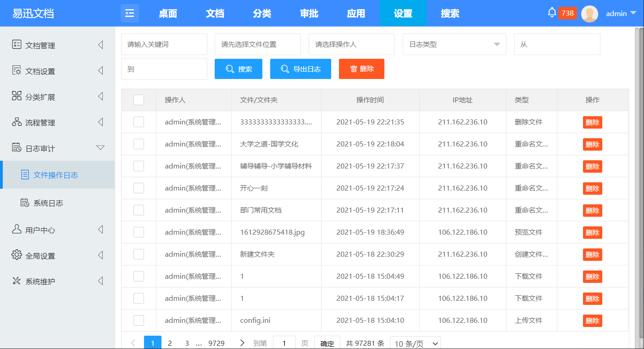Image resolution: width=644 pixels, height=349 pixels.
Task: Go to page 3
Action: coord(187,343)
